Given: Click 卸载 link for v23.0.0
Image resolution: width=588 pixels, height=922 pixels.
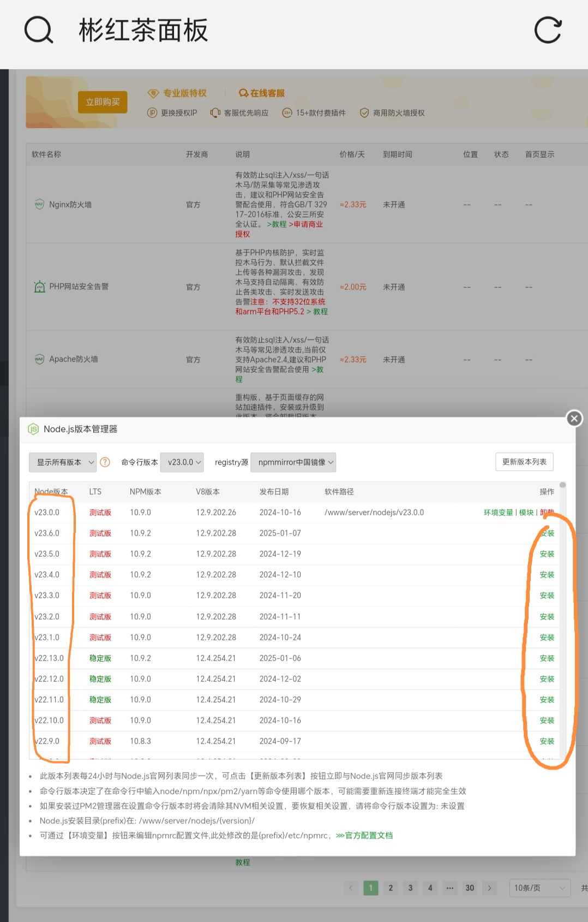Looking at the screenshot, I should pos(547,513).
